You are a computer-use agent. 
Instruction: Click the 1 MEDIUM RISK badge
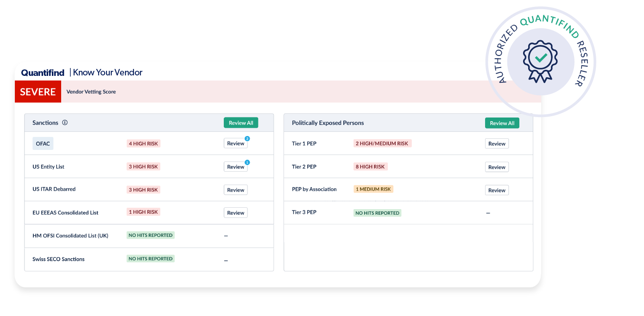[373, 189]
